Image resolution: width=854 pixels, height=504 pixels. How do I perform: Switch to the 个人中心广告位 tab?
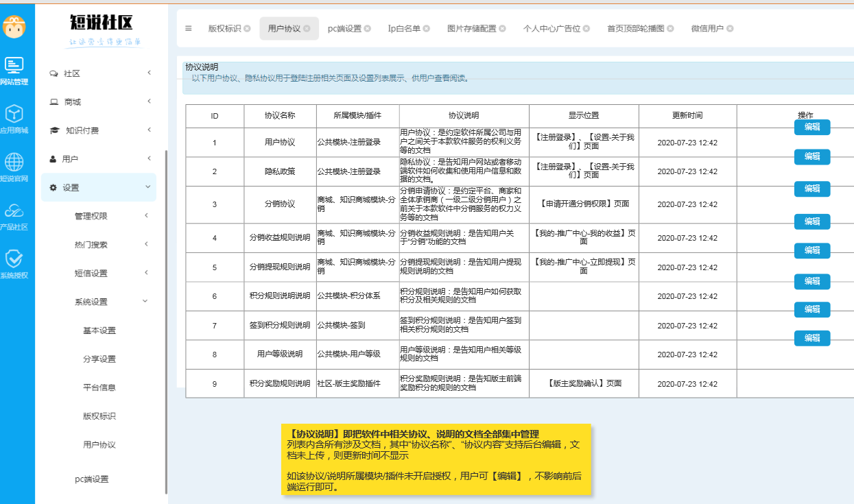pos(551,29)
